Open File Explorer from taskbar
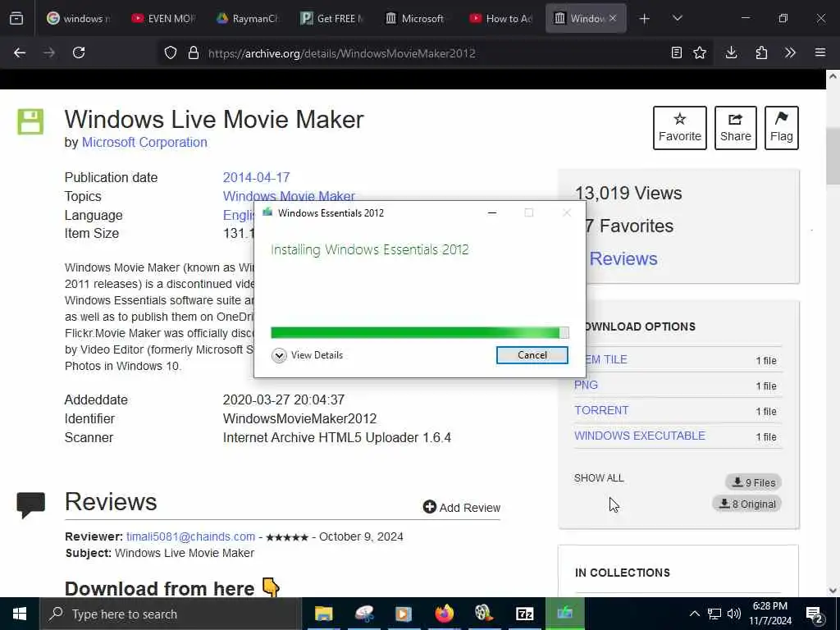840x630 pixels. (323, 614)
